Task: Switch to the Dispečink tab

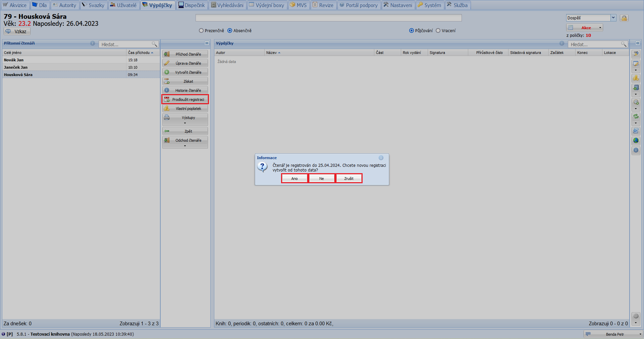Action: pyautogui.click(x=192, y=5)
